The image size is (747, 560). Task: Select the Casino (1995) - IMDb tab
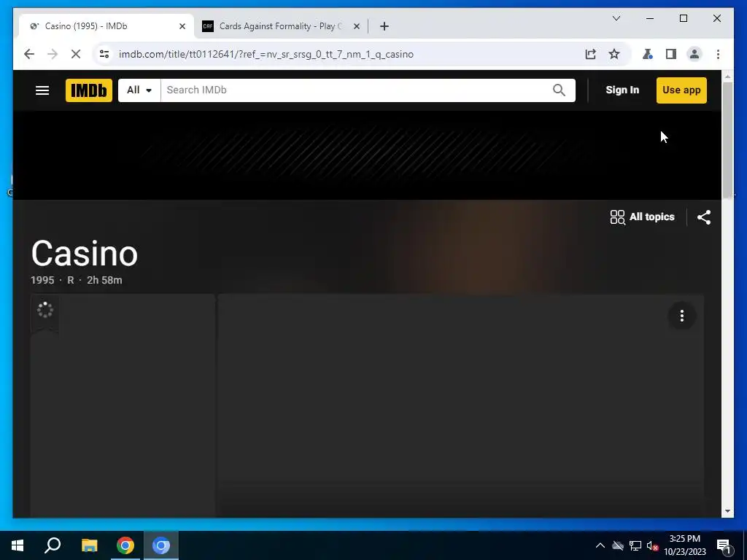pos(106,26)
